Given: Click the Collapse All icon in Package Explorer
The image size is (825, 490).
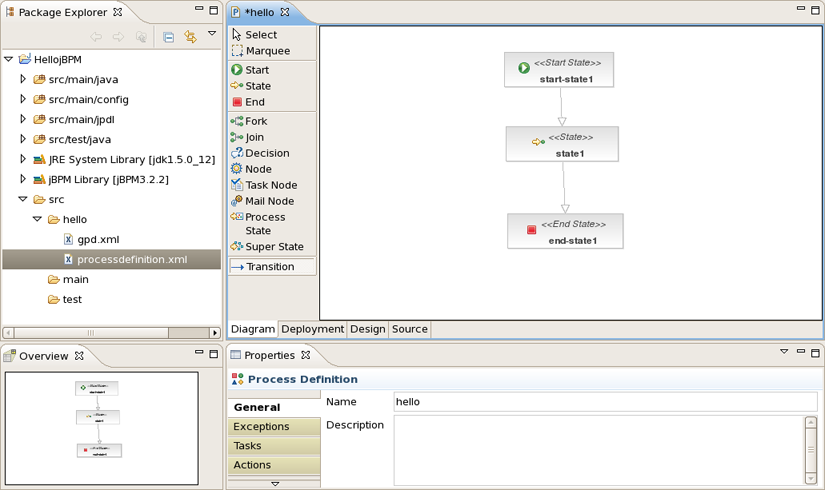Looking at the screenshot, I should 168,37.
